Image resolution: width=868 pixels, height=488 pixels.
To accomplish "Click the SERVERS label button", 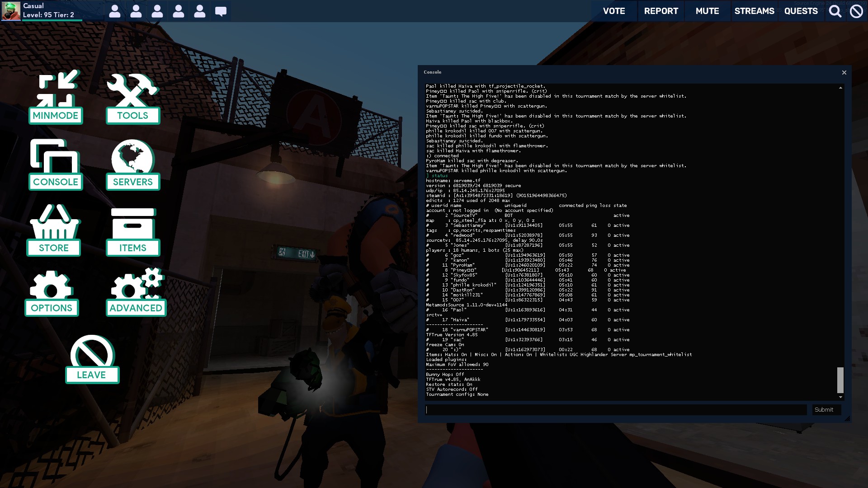I will tap(133, 182).
